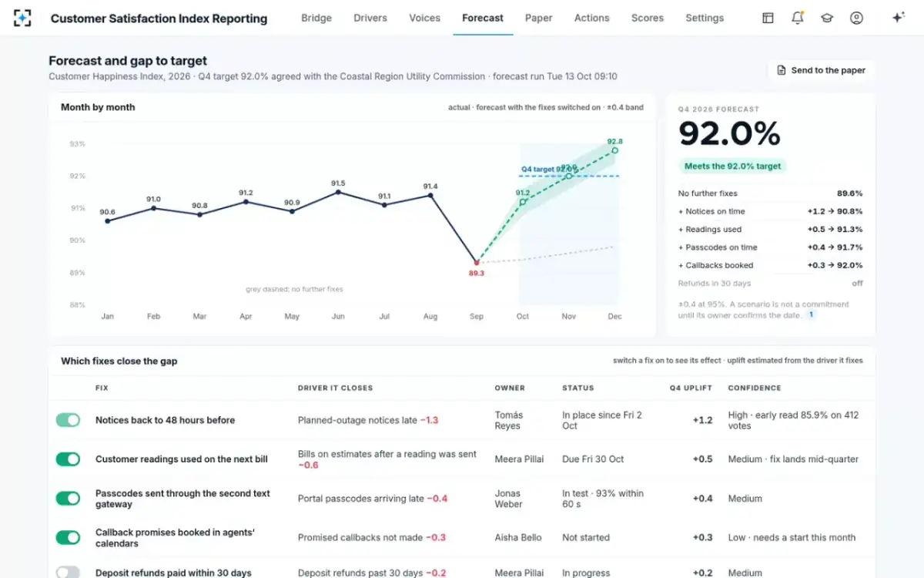Click the Q4 UPLIFT column header
Screen dimensions: 924x578
(x=691, y=388)
